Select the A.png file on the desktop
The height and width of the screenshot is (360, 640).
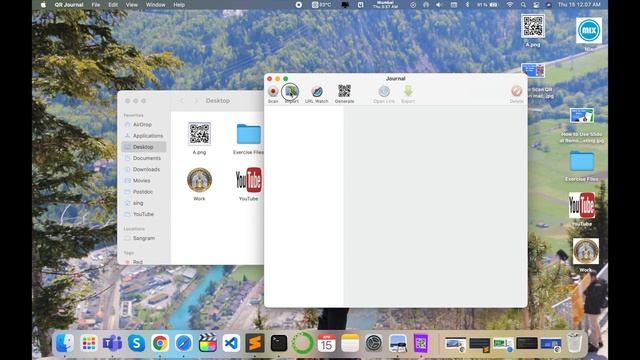(533, 31)
